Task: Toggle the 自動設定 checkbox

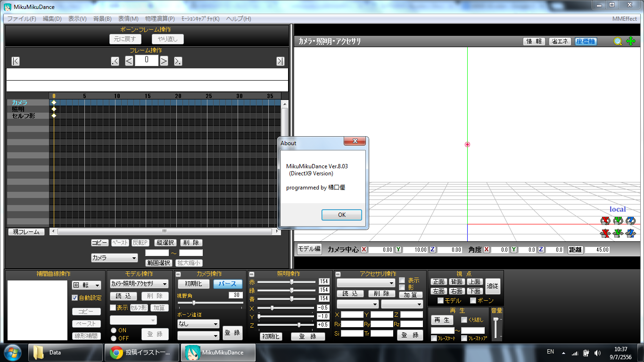Action: pyautogui.click(x=74, y=298)
